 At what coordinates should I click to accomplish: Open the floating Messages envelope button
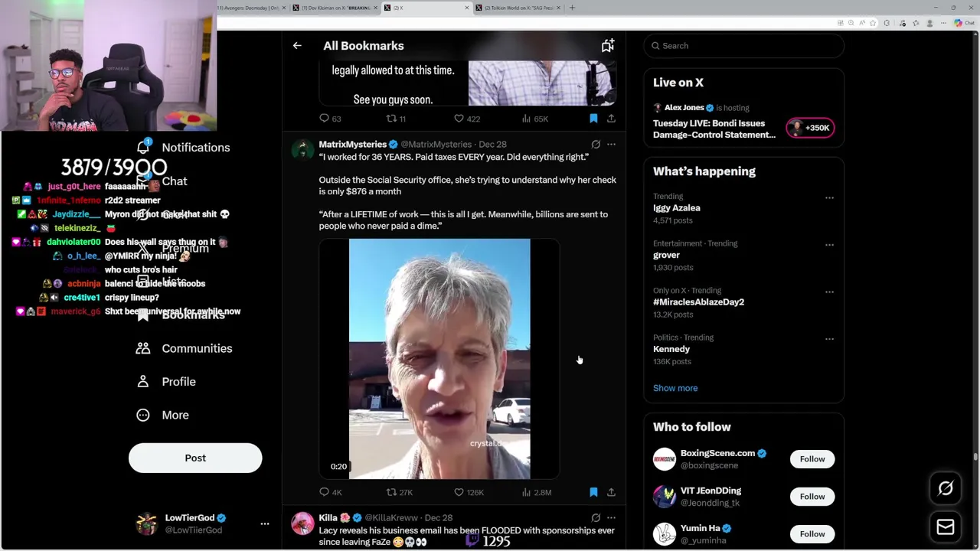coord(946,527)
